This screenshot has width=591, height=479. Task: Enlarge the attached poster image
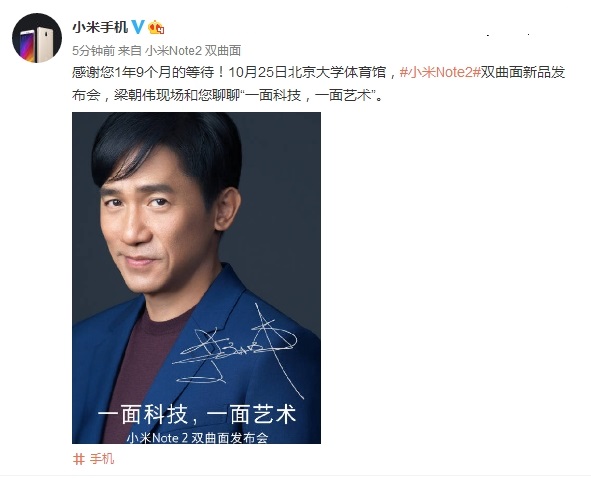click(196, 278)
